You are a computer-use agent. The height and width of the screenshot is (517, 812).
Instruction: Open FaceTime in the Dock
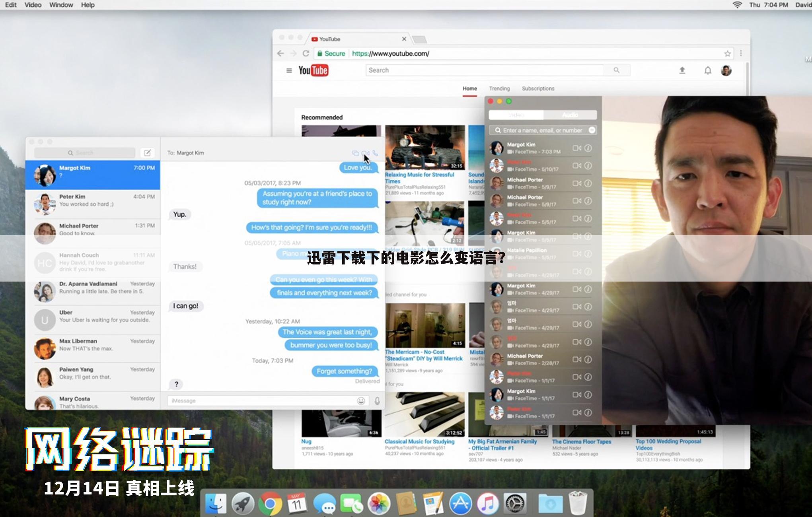click(352, 503)
